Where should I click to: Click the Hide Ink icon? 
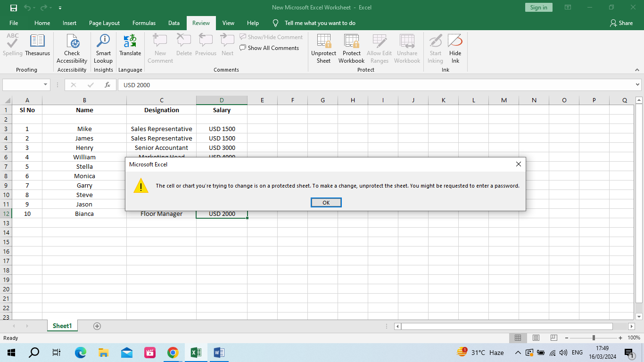(x=455, y=41)
